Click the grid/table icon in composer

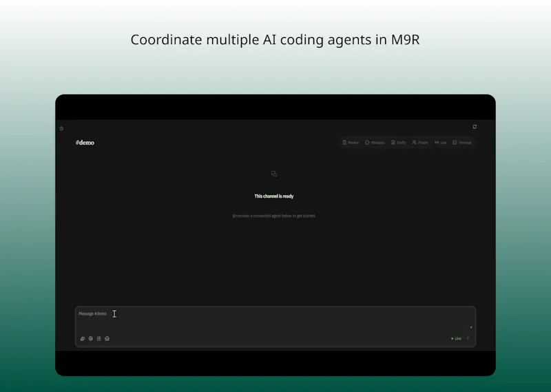pyautogui.click(x=99, y=338)
